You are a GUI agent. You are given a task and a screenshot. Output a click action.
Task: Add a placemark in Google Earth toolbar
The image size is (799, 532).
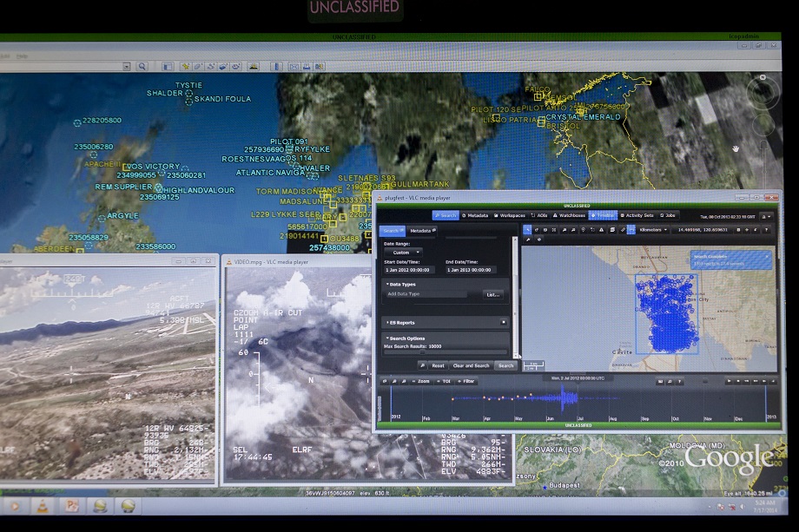click(x=186, y=66)
